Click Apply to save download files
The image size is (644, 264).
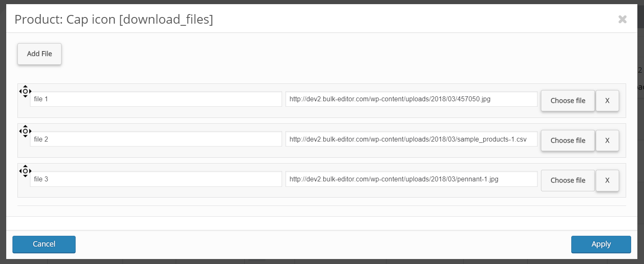[x=601, y=244]
